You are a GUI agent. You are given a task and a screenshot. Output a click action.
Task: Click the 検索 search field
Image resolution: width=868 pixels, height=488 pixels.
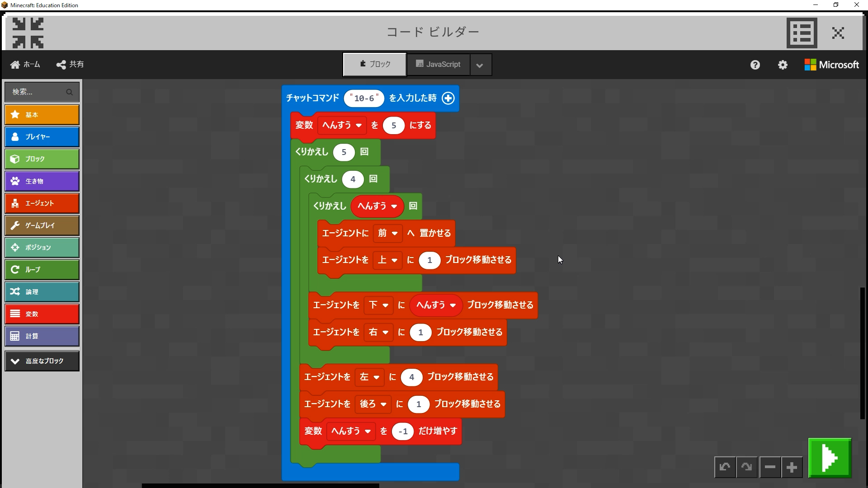(38, 92)
